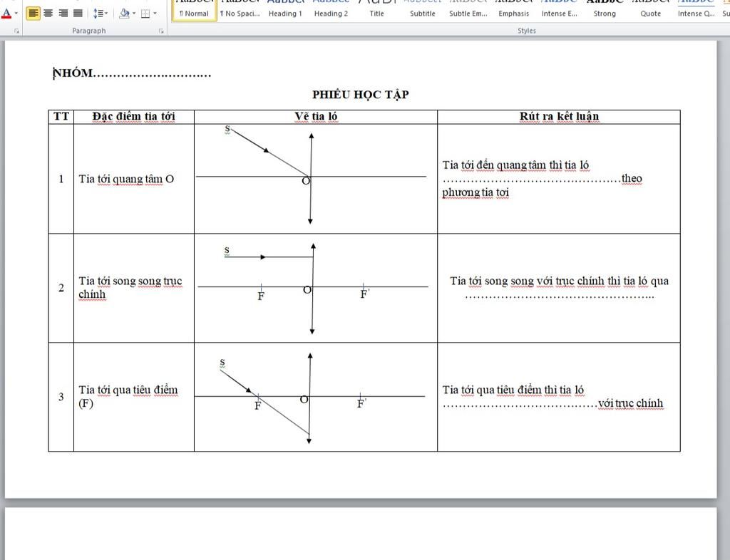Click the Đặc điểm tia tới header
730x560 pixels.
click(133, 116)
